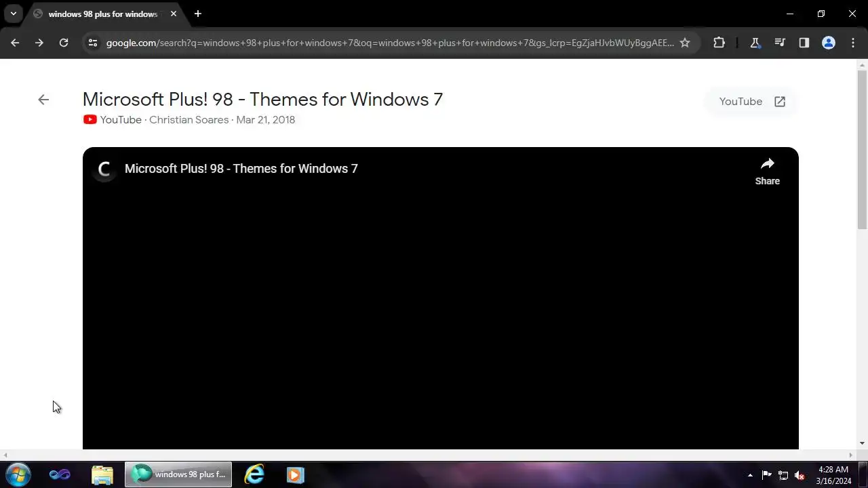Viewport: 868px width, 488px height.
Task: Open a new browser tab
Action: coord(197,14)
